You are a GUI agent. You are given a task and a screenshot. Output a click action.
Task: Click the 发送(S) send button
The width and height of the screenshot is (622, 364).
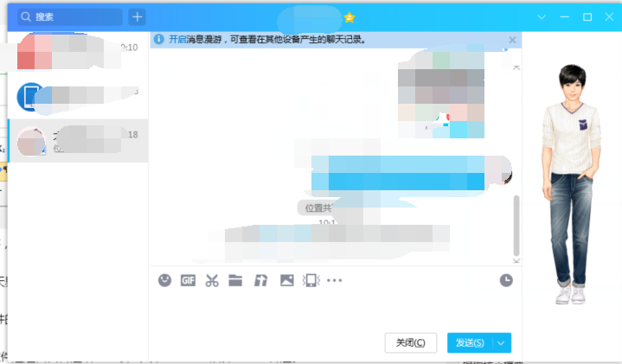point(470,342)
